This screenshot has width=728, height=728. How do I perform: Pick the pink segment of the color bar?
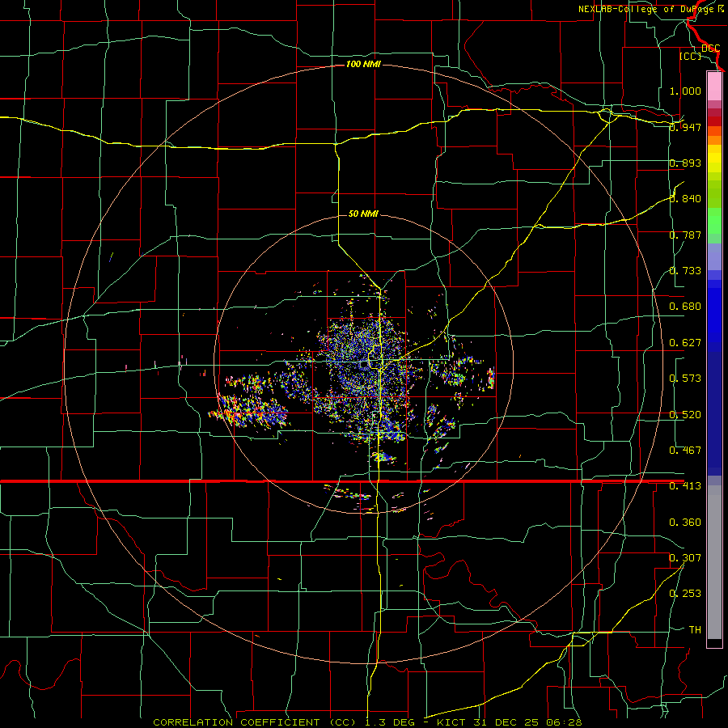[x=714, y=87]
